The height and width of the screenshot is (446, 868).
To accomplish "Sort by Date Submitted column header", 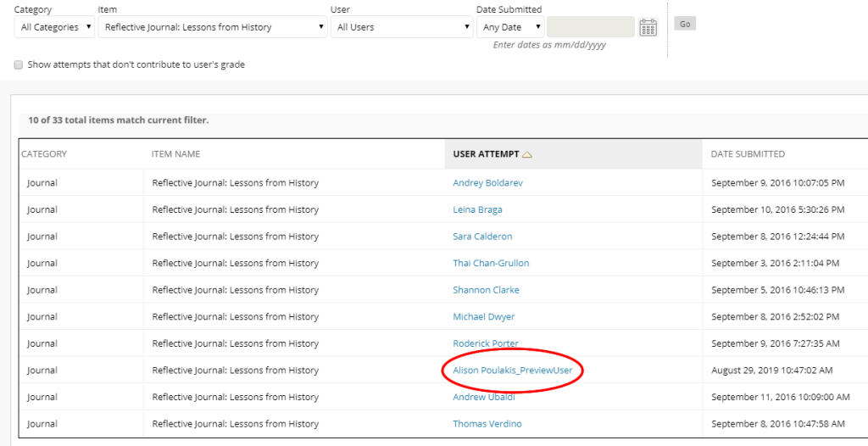I will (748, 154).
